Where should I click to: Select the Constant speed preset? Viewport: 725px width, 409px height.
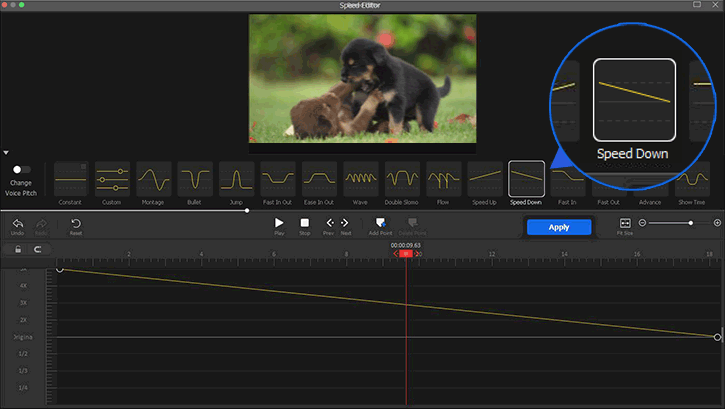pyautogui.click(x=70, y=179)
